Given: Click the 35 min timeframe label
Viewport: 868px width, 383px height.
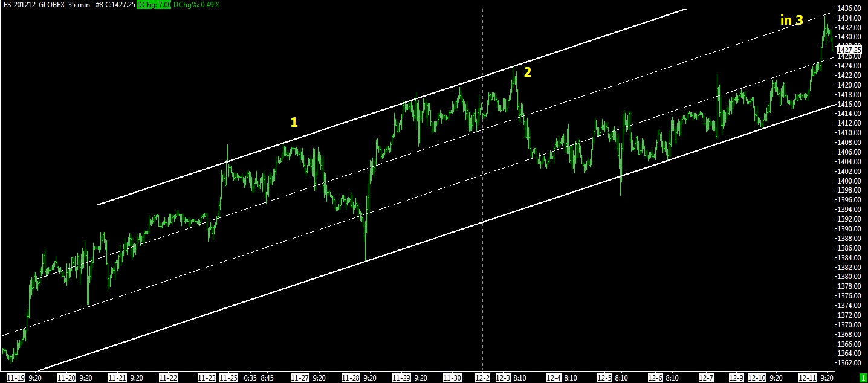Looking at the screenshot, I should click(79, 5).
